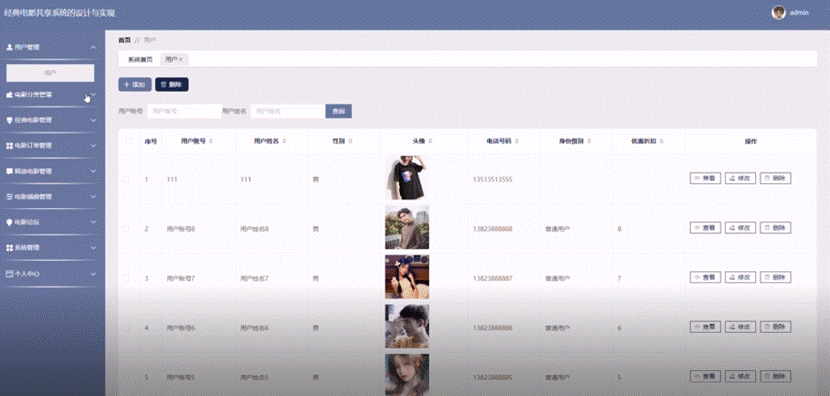Edit 用户账号5 with 修改 button
The height and width of the screenshot is (396, 830).
[x=740, y=376]
